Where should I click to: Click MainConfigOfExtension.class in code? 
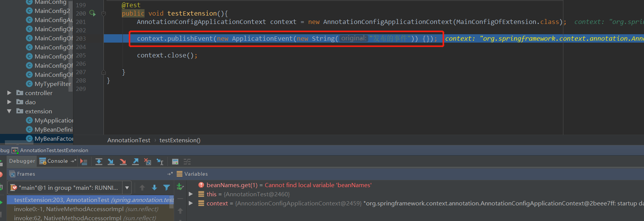508,22
